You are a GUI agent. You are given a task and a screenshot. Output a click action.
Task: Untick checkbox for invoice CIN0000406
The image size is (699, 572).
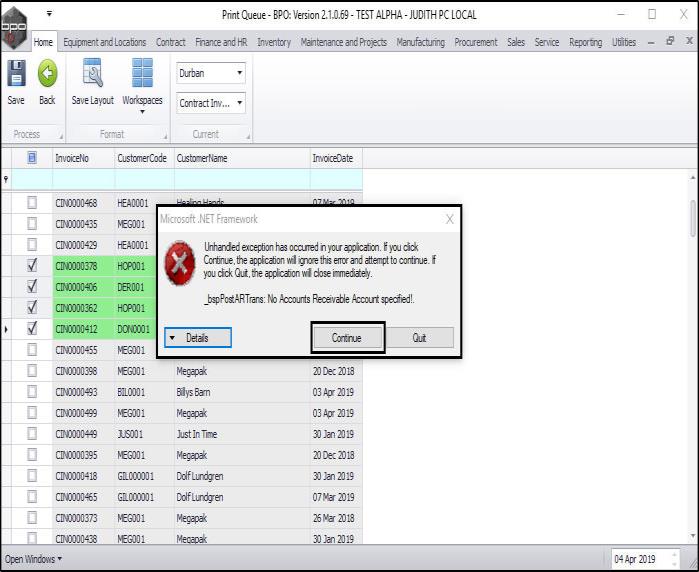(x=32, y=287)
